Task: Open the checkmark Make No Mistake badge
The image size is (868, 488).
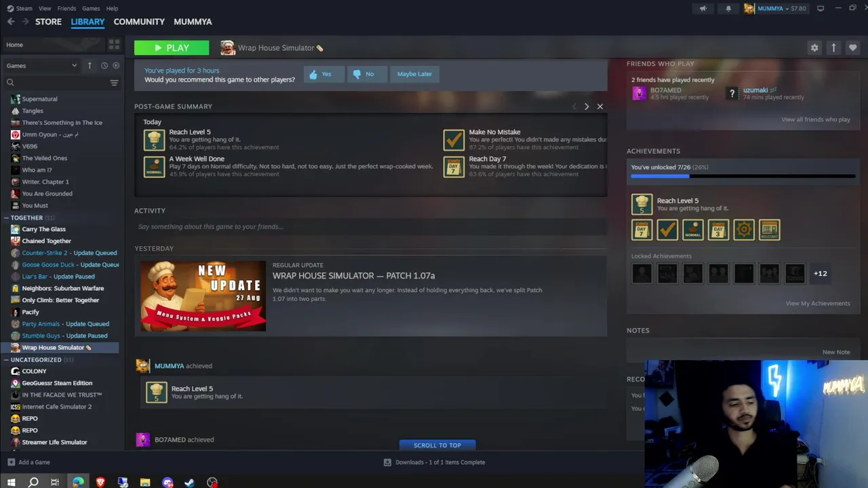Action: pos(667,230)
